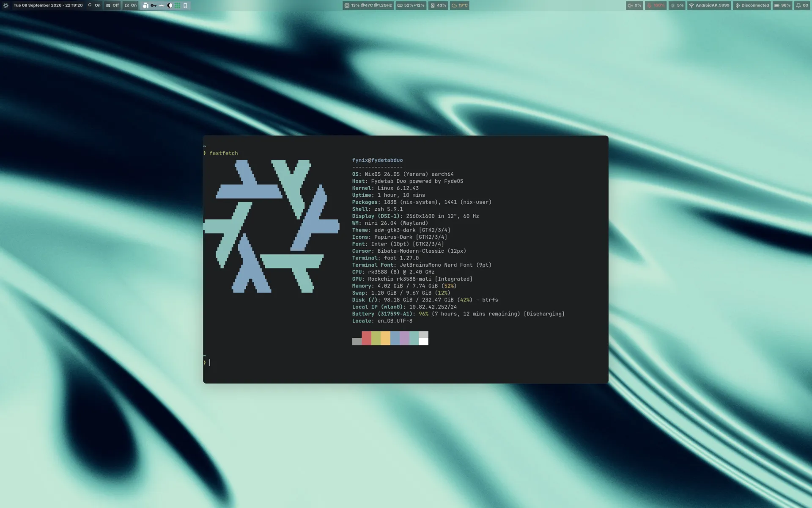This screenshot has height=508, width=812.
Task: Click the white tray icon left of the key
Action: pyautogui.click(x=145, y=6)
